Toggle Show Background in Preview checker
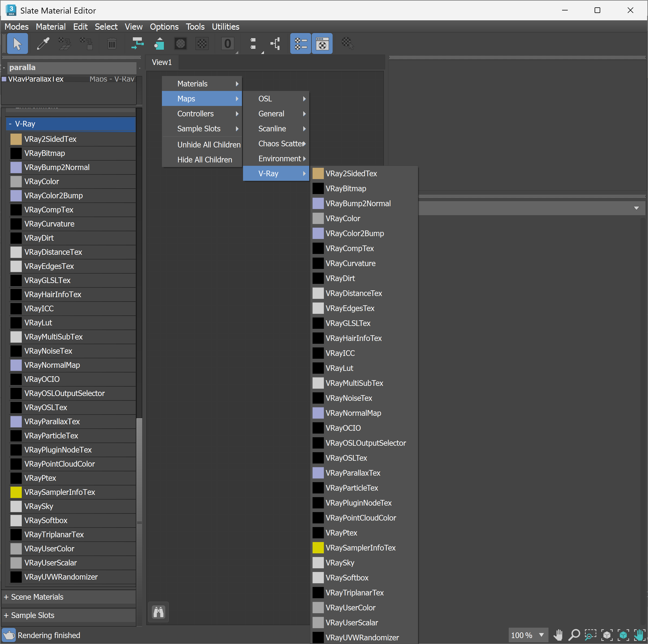Screen dimensions: 648x644 [202, 43]
